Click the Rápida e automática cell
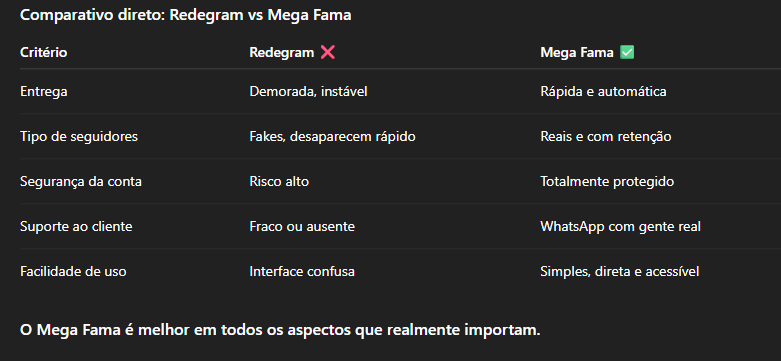781x361 pixels. (x=603, y=92)
